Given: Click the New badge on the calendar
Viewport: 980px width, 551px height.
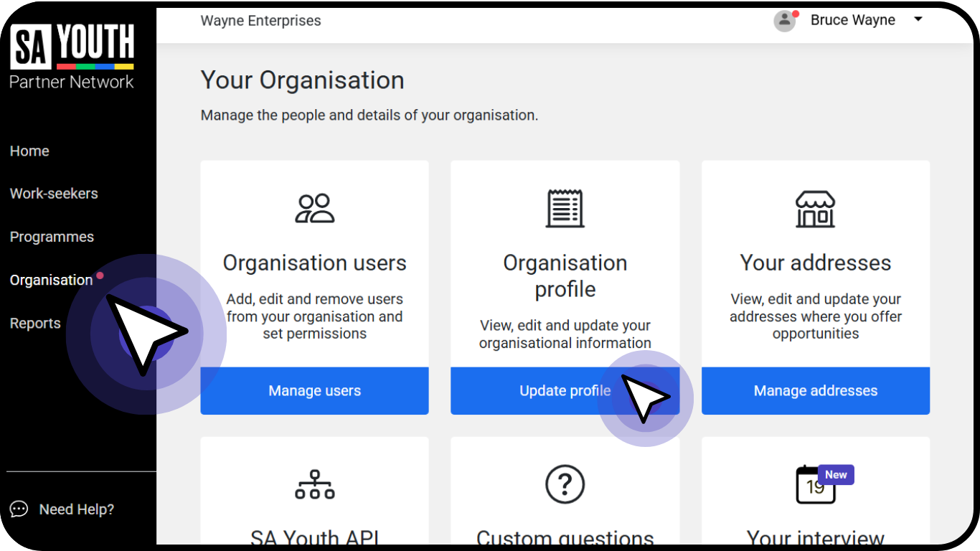Looking at the screenshot, I should click(x=836, y=474).
